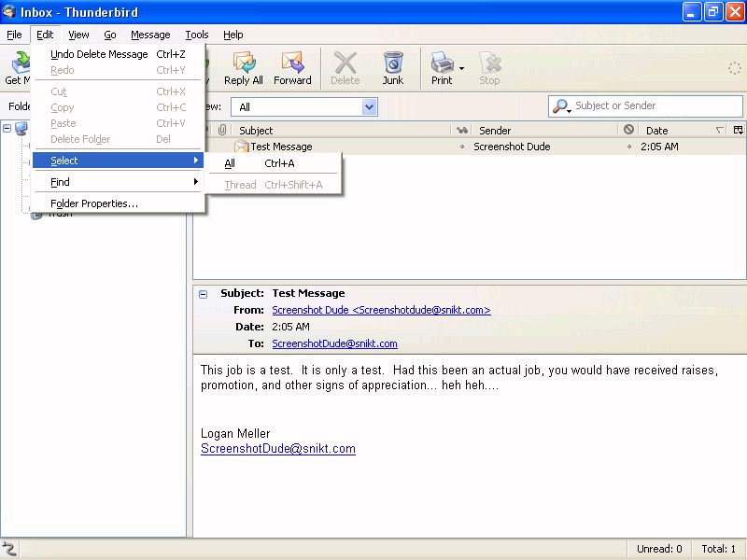Viewport: 747px width, 560px height.
Task: Open the Go menu
Action: tap(110, 35)
